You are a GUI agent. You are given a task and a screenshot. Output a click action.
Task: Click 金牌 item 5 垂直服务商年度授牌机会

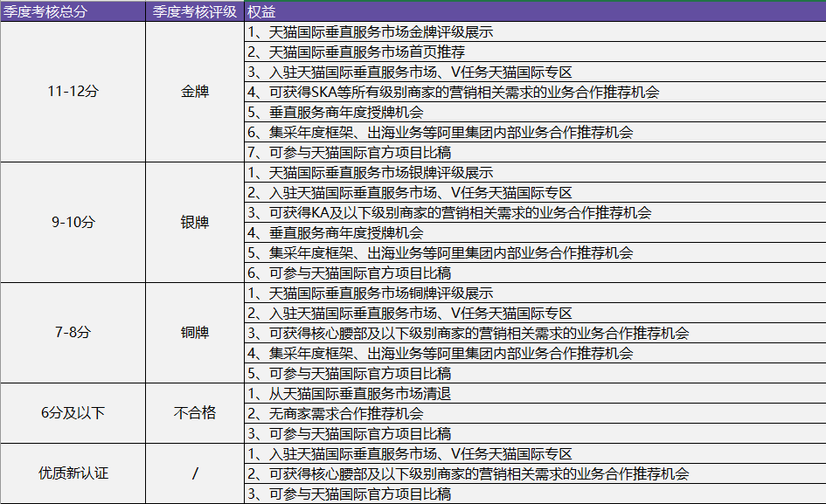(535, 112)
